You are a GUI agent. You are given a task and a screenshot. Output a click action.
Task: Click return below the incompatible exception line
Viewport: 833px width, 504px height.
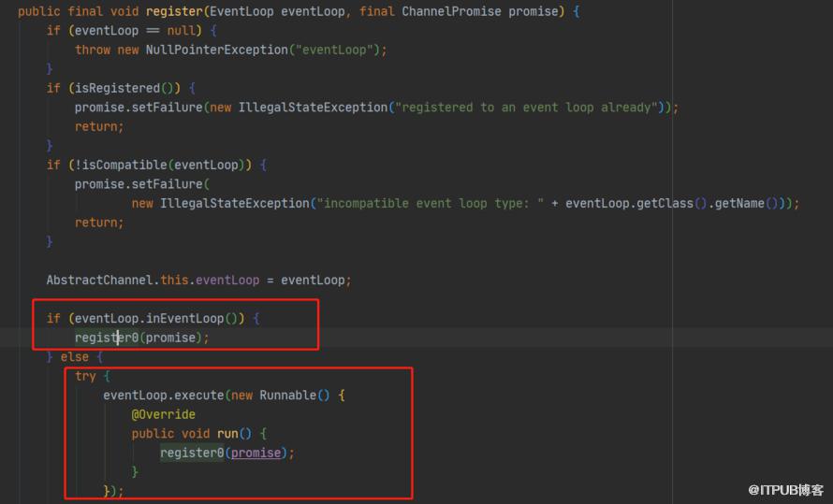pos(95,223)
